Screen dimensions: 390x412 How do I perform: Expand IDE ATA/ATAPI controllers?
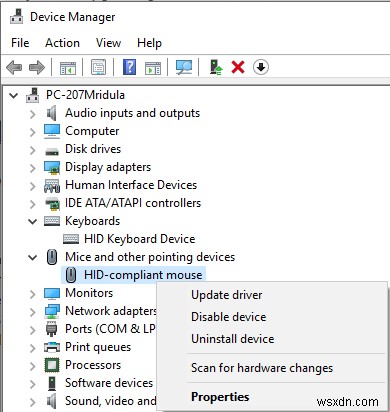pos(32,204)
